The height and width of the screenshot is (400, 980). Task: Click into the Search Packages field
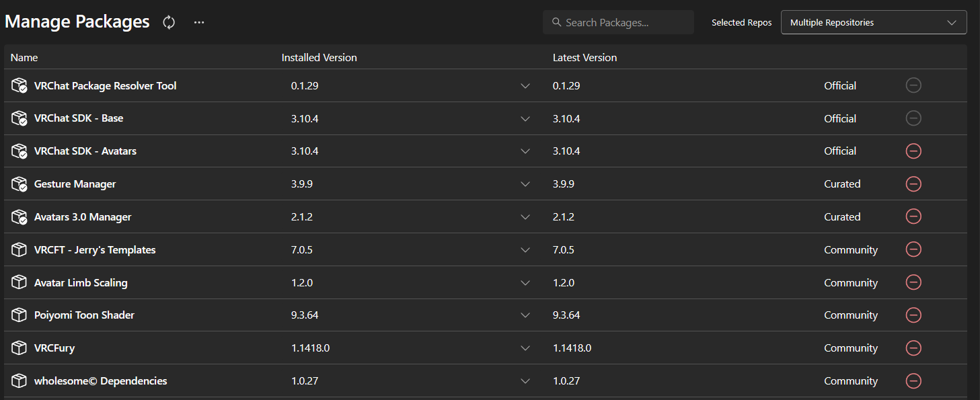click(x=618, y=22)
